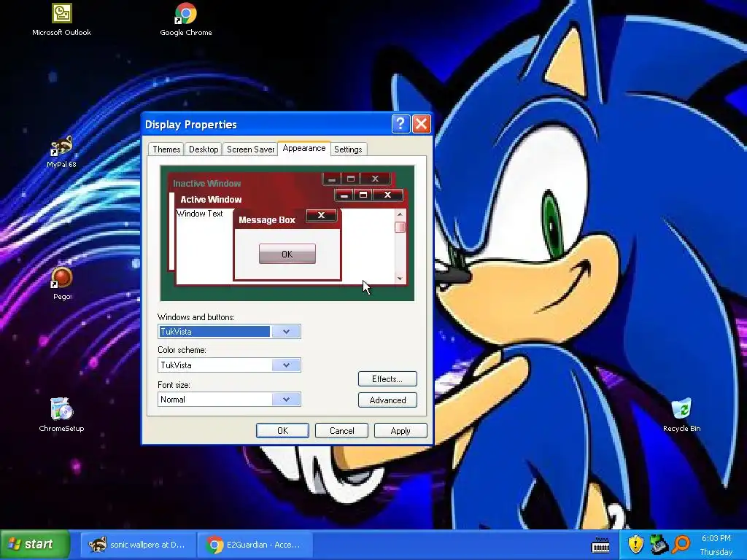Click the taskbar clock showing 6:03 PM

coord(716,538)
